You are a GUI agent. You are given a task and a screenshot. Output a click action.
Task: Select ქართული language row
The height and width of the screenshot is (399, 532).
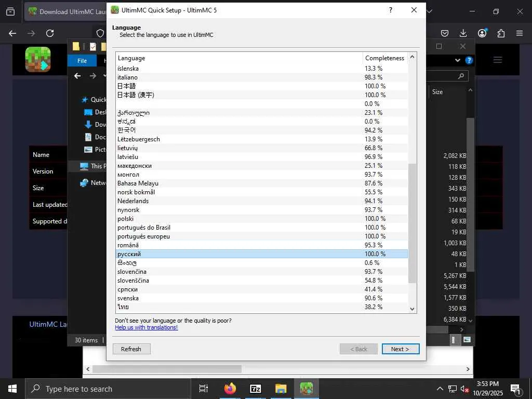pyautogui.click(x=262, y=113)
